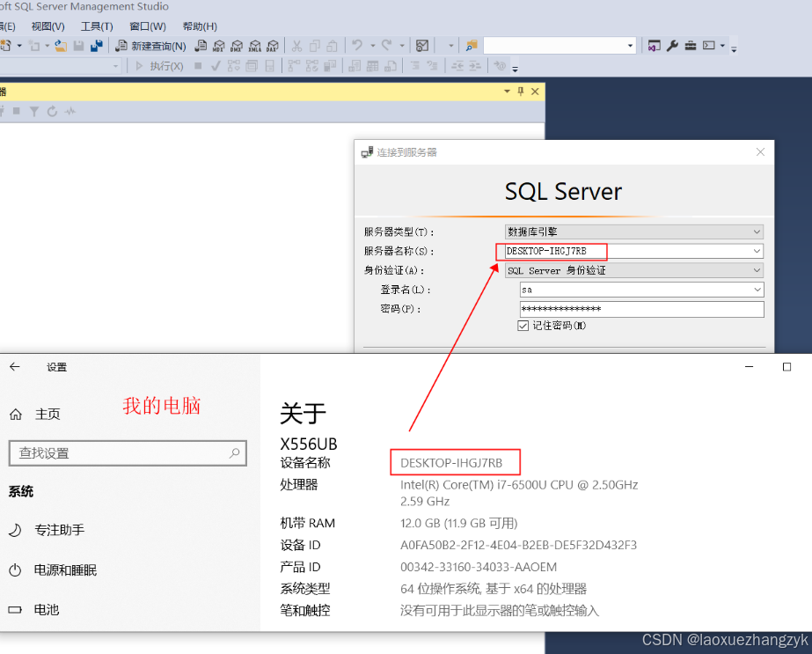Screen dimensions: 812x654
Task: Click the magnifier icon in the Settings search box
Action: click(x=235, y=453)
